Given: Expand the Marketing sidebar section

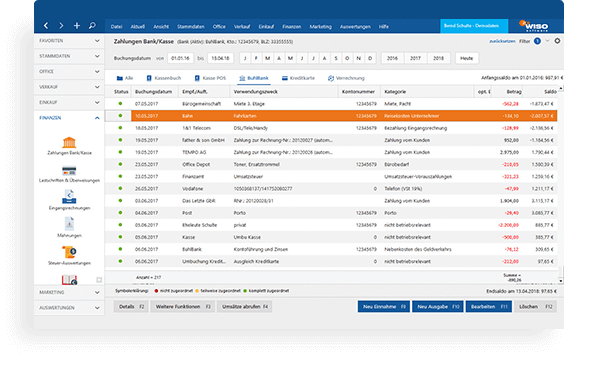Looking at the screenshot, I should coord(69,292).
